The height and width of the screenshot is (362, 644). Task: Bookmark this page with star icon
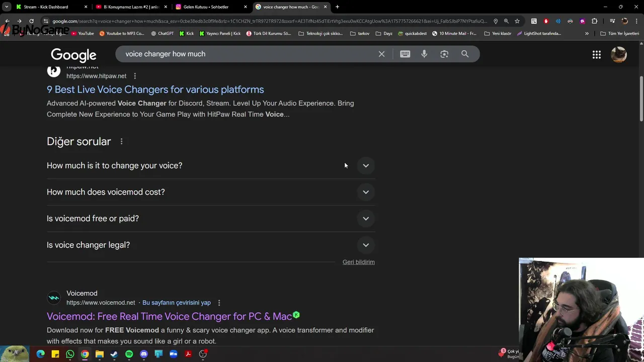click(517, 21)
